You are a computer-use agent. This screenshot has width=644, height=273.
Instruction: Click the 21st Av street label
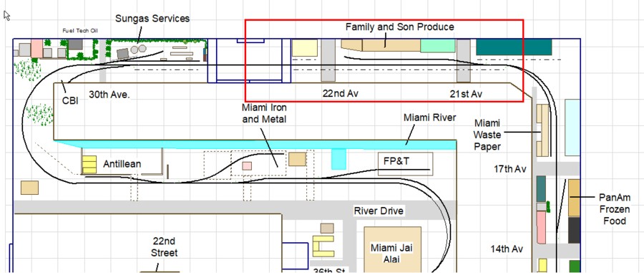[466, 94]
